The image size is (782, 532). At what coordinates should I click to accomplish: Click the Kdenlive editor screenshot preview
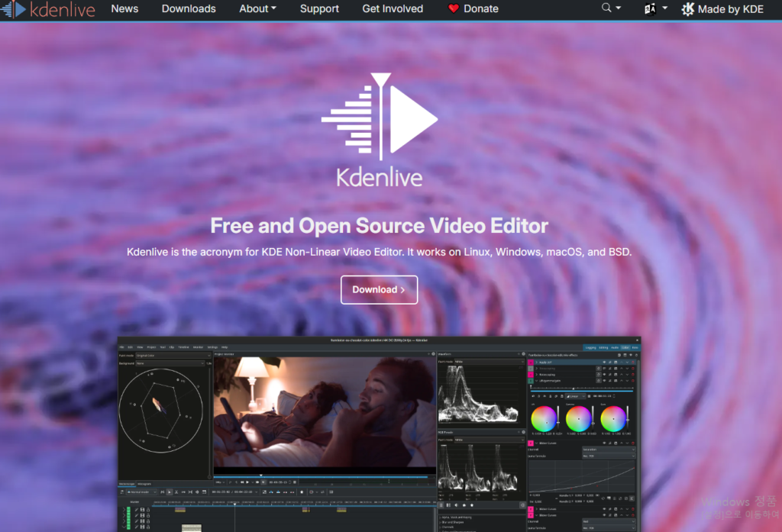point(379,434)
